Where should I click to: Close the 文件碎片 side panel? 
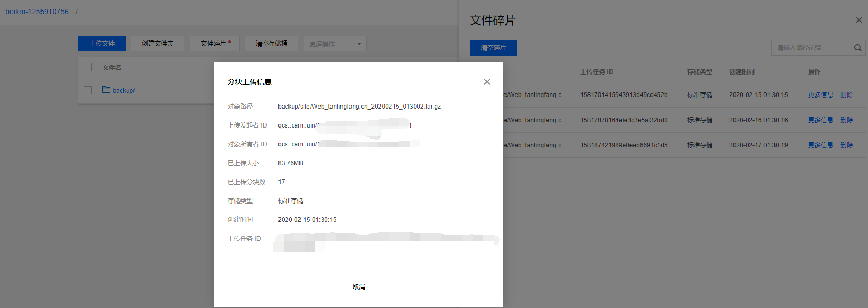[x=859, y=20]
